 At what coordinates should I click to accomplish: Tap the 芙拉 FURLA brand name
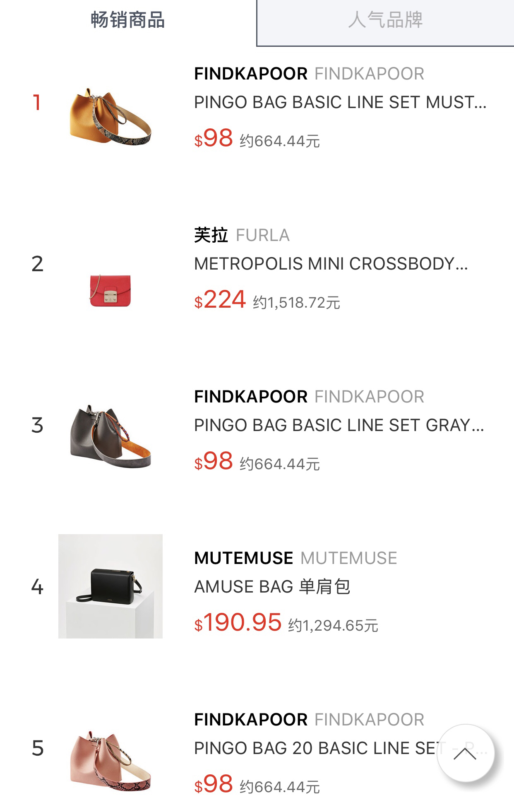pyautogui.click(x=242, y=235)
